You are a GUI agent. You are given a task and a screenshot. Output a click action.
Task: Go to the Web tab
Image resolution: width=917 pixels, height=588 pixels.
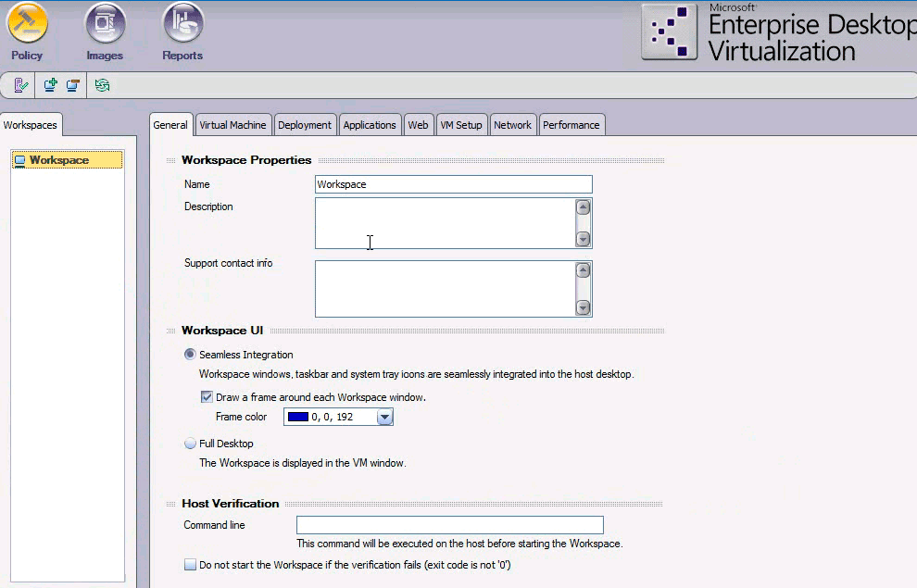pos(418,125)
